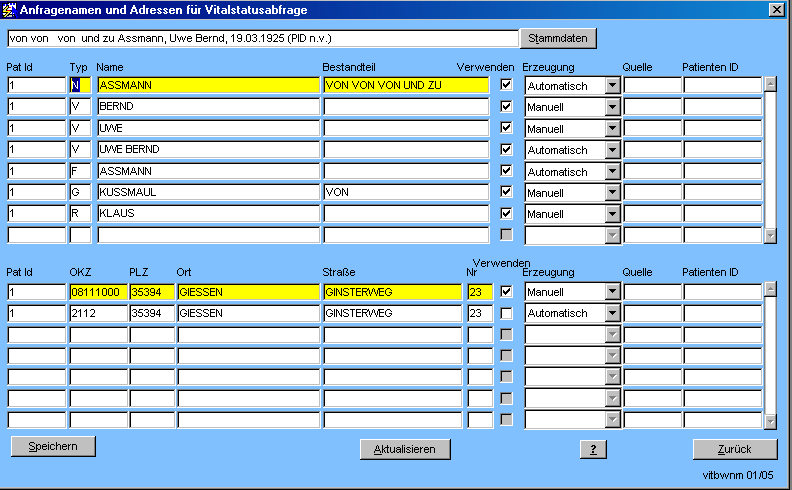The width and height of the screenshot is (792, 490).
Task: Enable Verwenden for the address with OKZ 2112
Action: pos(506,313)
